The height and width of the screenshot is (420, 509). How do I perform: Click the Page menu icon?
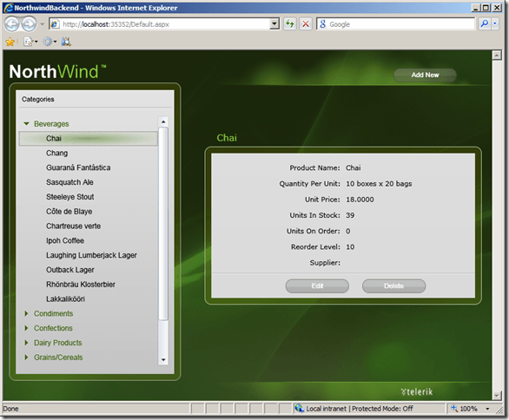click(x=30, y=42)
